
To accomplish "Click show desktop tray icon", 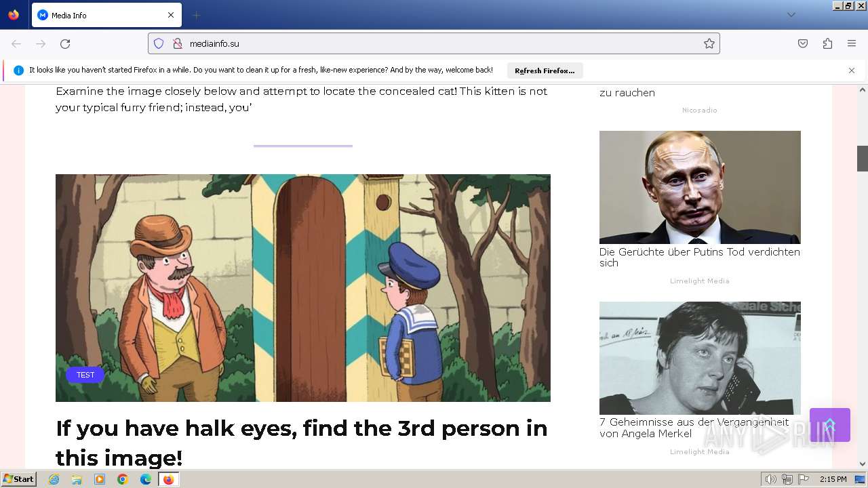I will 861,479.
